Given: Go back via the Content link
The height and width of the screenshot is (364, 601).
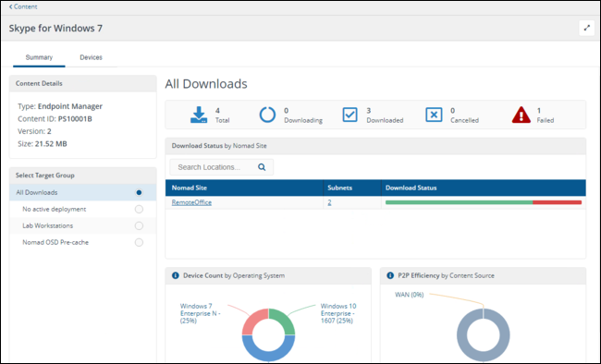Looking at the screenshot, I should [23, 6].
